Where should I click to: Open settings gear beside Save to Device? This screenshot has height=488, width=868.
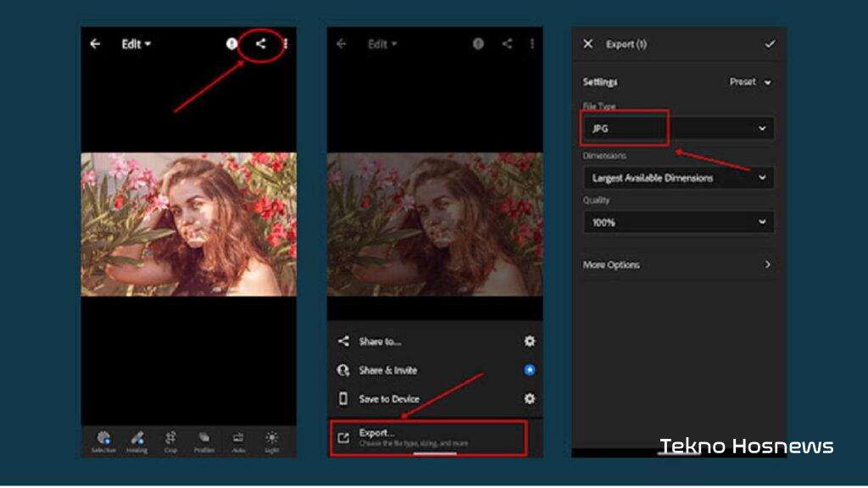pos(530,398)
